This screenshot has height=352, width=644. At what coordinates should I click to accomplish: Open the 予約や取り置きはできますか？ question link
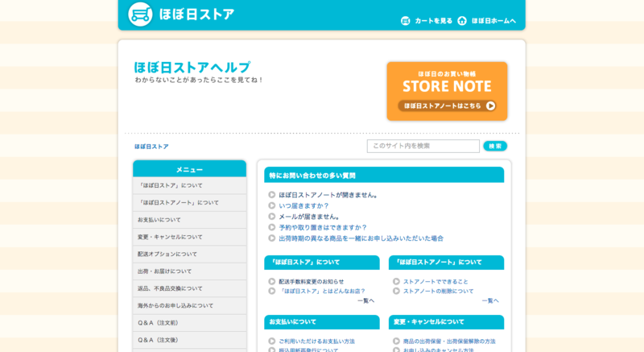(322, 227)
